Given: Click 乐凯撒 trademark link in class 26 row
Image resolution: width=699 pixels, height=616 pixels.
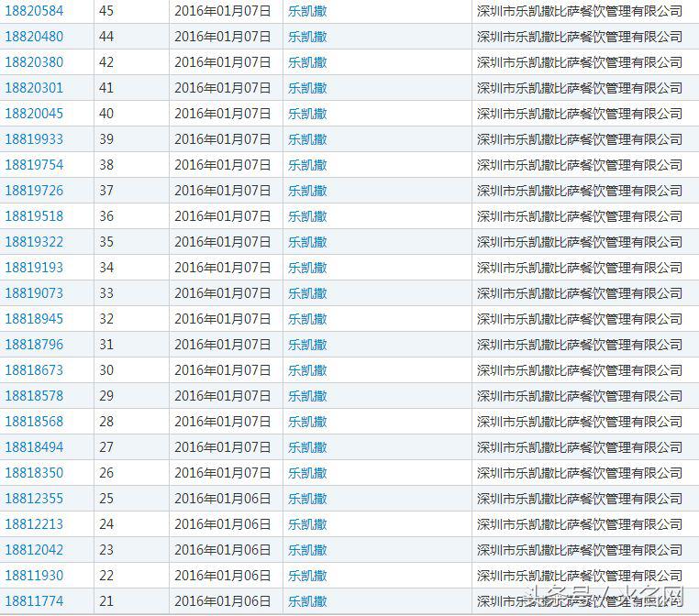Looking at the screenshot, I should [307, 473].
